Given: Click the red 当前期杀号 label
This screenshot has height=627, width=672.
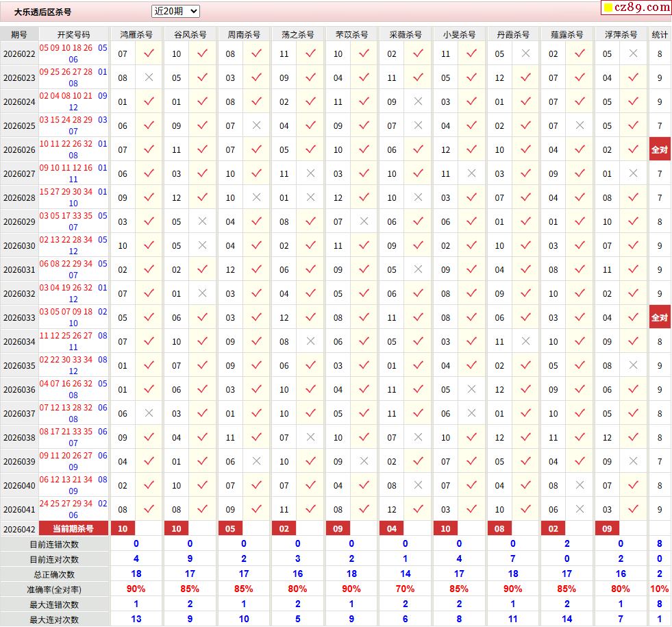Looking at the screenshot, I should point(73,529).
